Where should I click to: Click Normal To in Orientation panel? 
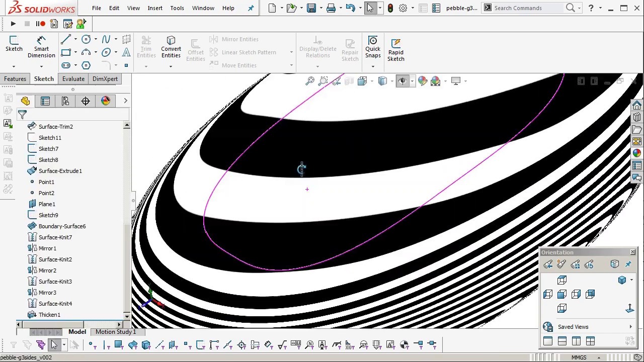pyautogui.click(x=629, y=308)
